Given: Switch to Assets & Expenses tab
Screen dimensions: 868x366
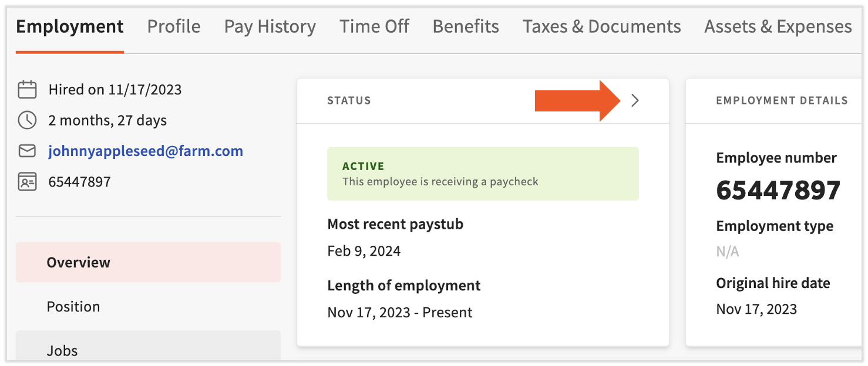Looking at the screenshot, I should 778,27.
